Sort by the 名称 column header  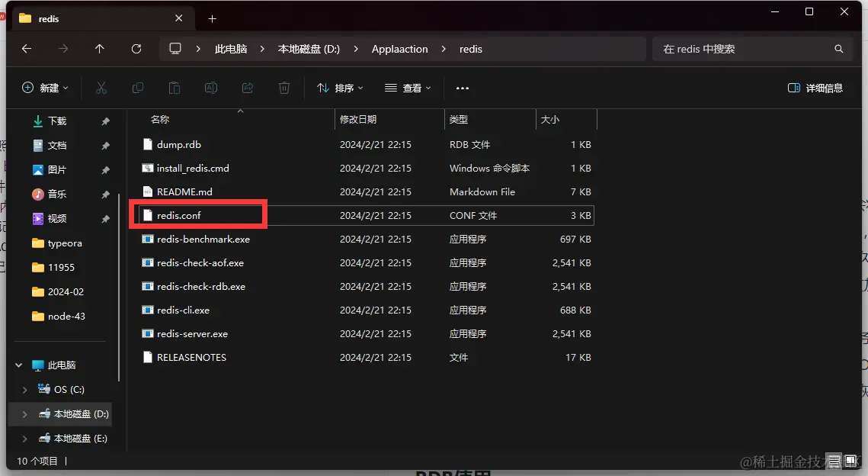(x=159, y=119)
